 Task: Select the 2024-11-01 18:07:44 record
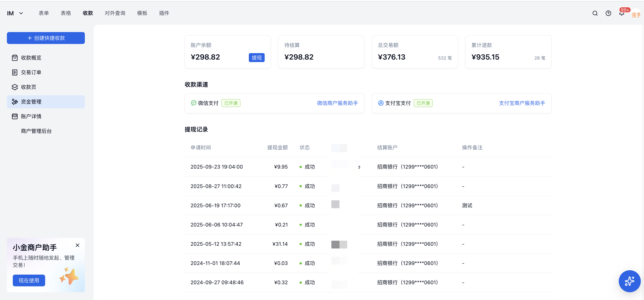(368, 263)
